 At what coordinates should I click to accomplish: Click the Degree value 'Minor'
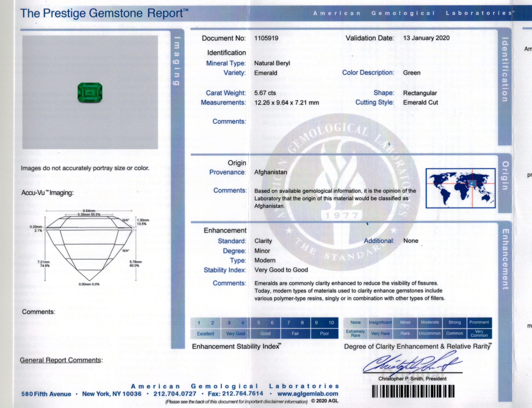coord(262,251)
